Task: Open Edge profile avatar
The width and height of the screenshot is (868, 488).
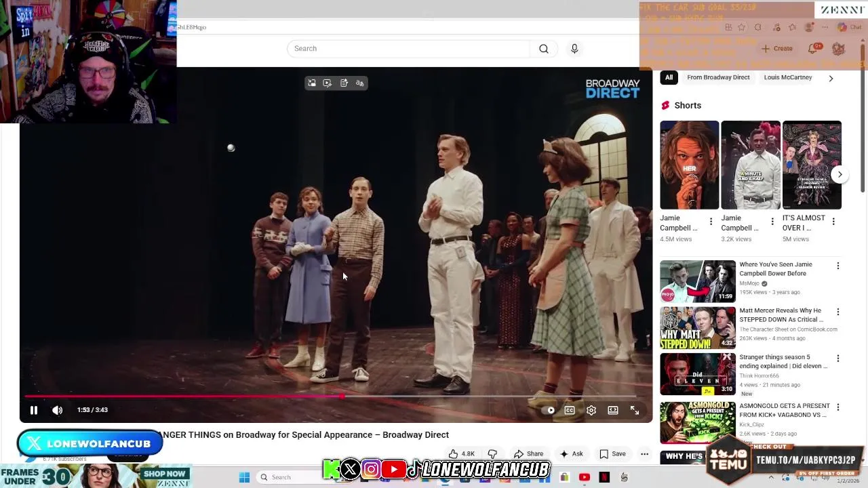Action: click(809, 27)
